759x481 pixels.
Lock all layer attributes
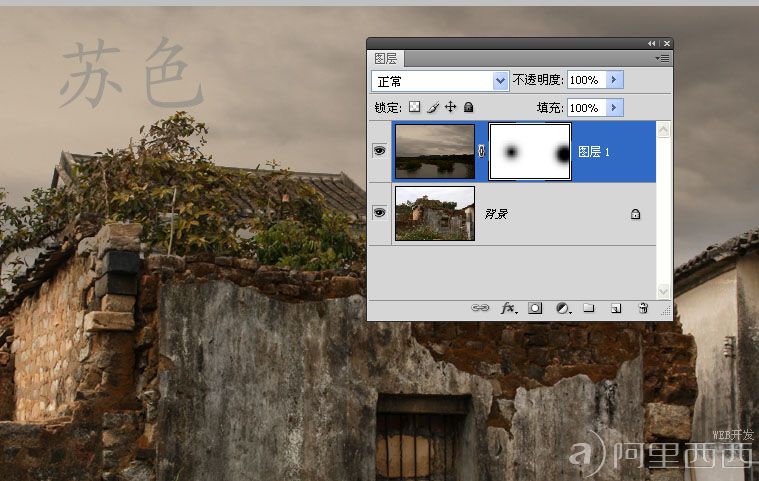click(468, 107)
